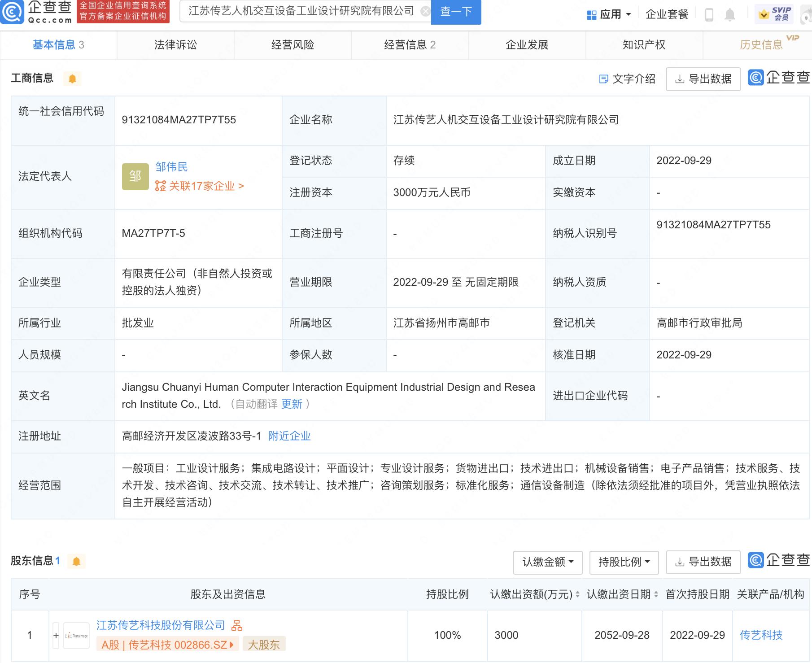812x663 pixels.
Task: Open shareholder 江苏传艺科技股份有限公司 link
Action: (x=161, y=625)
